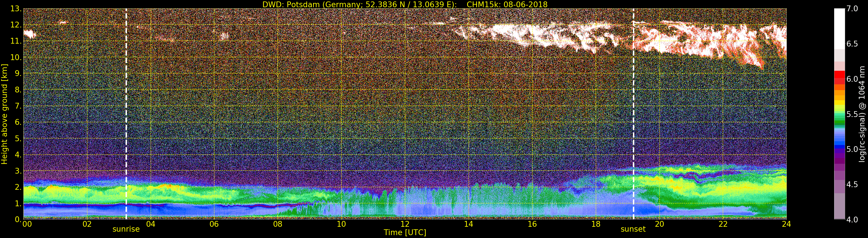Click the height tick label '9.'
This screenshot has height=238, width=868.
coord(18,73)
